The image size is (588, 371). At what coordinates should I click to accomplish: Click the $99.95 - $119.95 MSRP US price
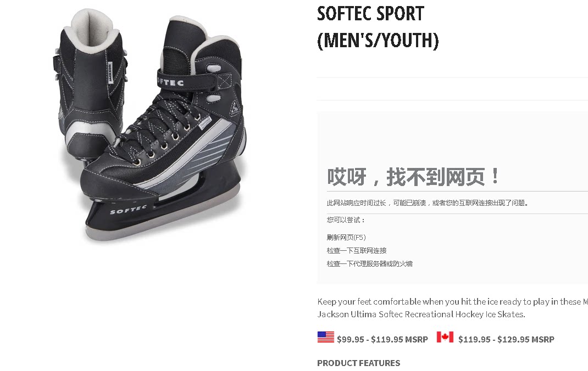tap(382, 340)
